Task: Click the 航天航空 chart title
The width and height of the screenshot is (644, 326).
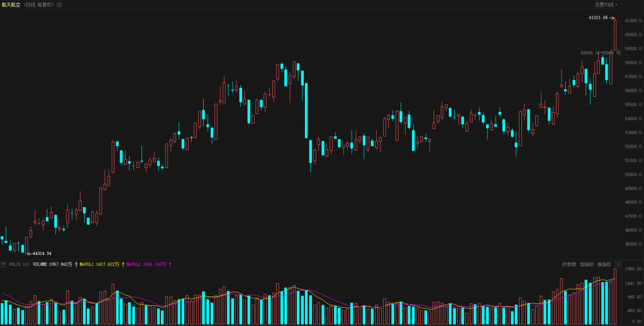Action: point(11,4)
